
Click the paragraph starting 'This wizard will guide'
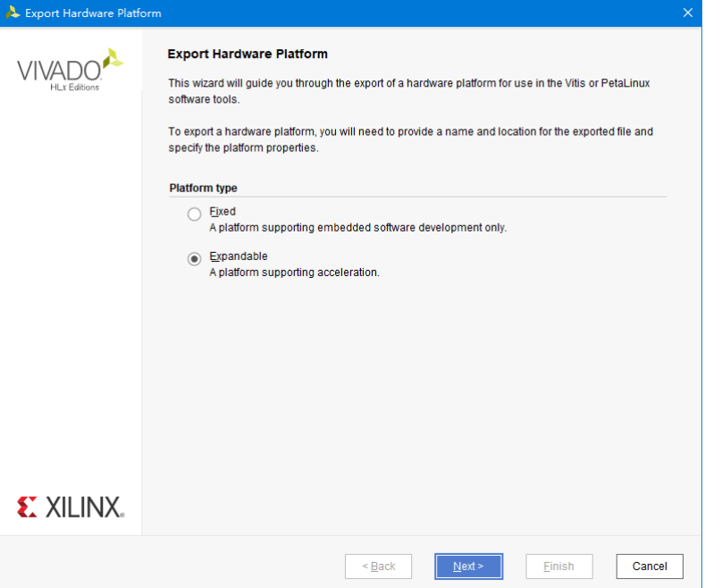pyautogui.click(x=409, y=91)
